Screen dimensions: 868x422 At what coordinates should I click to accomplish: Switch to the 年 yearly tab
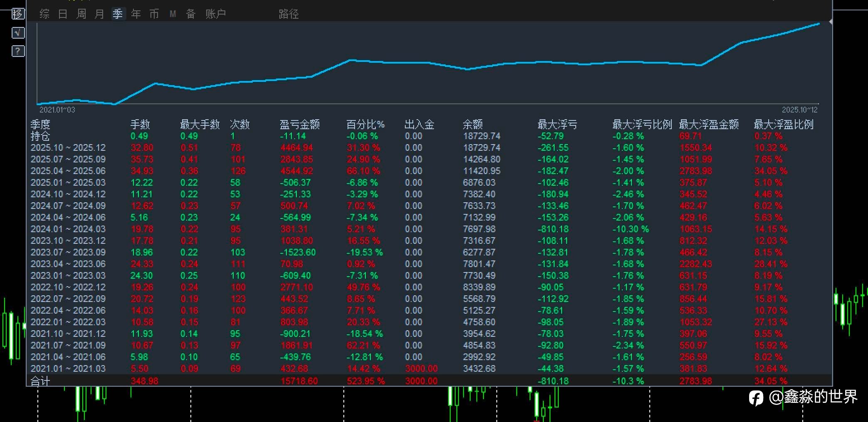click(136, 14)
